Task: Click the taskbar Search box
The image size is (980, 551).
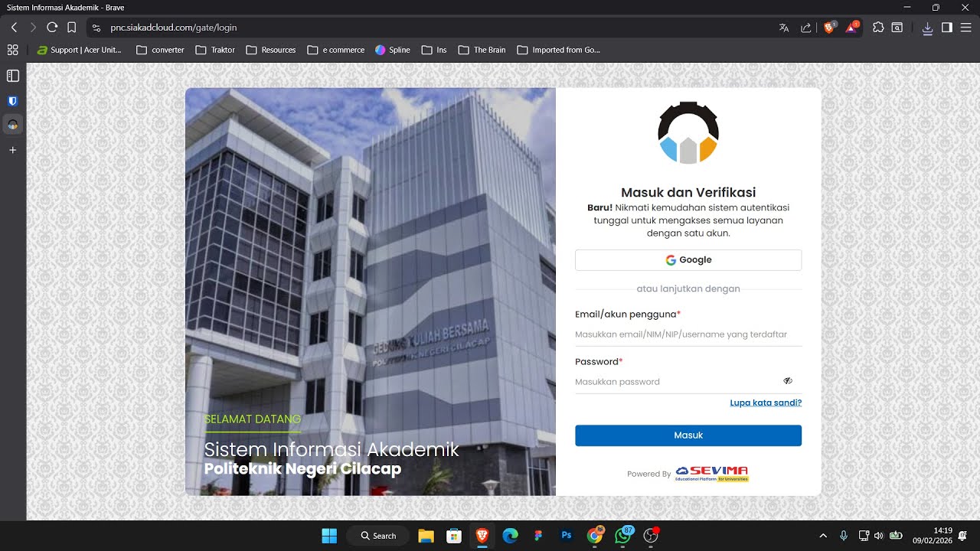Action: coord(378,536)
